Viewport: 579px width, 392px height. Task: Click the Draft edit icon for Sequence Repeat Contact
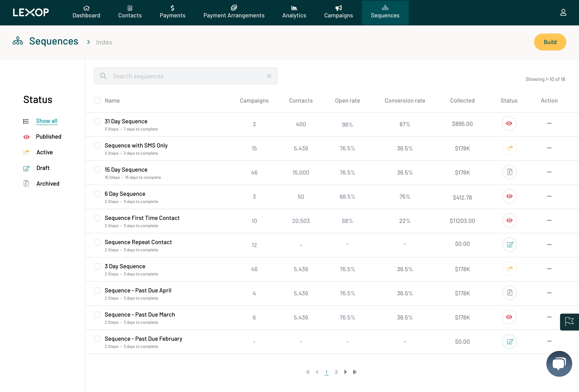point(509,245)
